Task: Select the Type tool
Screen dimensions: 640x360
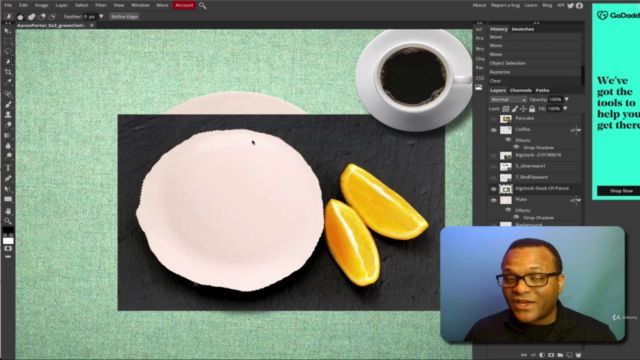Action: [x=8, y=168]
